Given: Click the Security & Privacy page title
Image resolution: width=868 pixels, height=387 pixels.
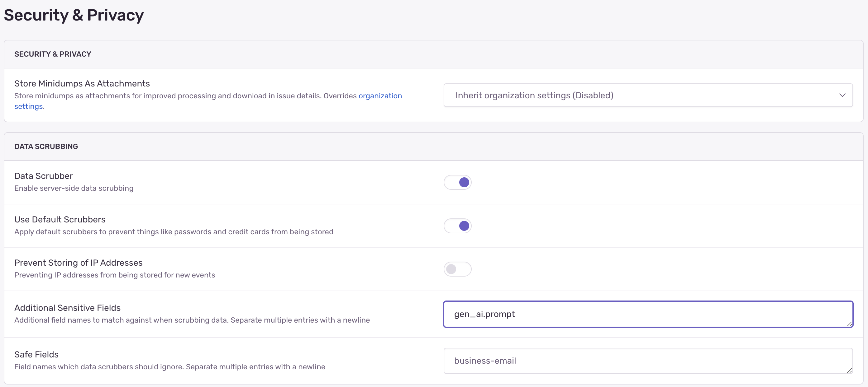Looking at the screenshot, I should (x=74, y=15).
